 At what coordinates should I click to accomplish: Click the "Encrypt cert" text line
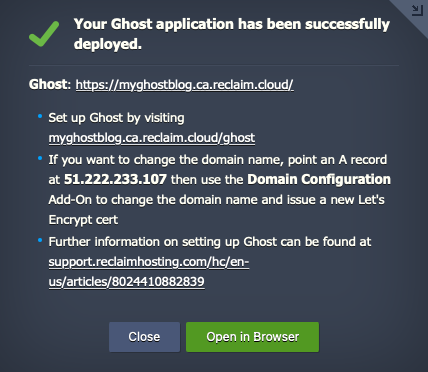coord(83,220)
